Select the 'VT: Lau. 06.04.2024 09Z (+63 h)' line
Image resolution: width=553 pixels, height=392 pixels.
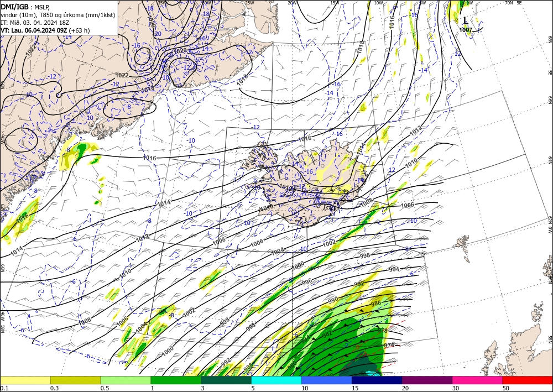pos(45,30)
